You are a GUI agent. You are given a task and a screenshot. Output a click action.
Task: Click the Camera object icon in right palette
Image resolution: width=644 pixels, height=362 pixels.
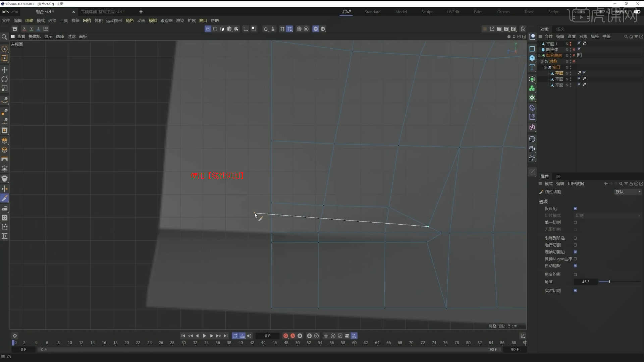point(532,148)
